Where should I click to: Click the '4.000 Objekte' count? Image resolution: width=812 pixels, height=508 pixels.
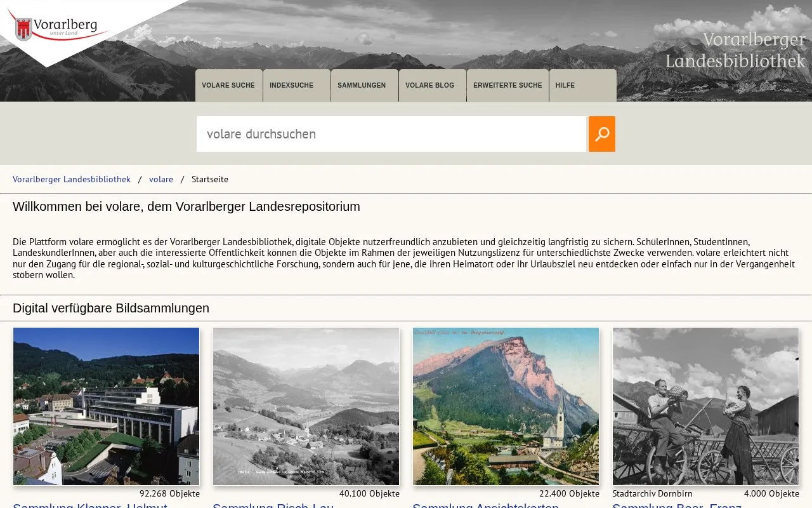(x=771, y=493)
